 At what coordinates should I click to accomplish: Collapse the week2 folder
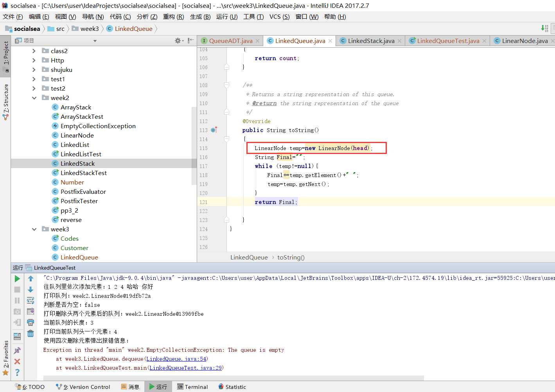point(34,98)
